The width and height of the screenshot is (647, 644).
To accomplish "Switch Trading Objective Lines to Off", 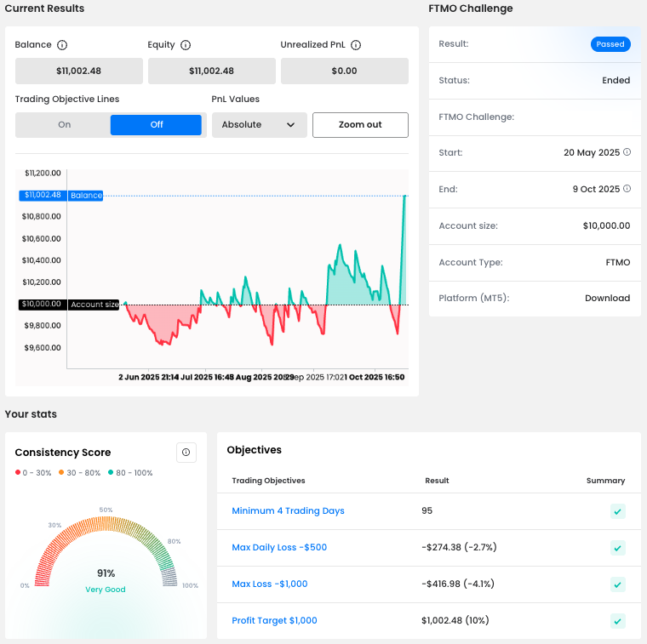I will pos(156,125).
